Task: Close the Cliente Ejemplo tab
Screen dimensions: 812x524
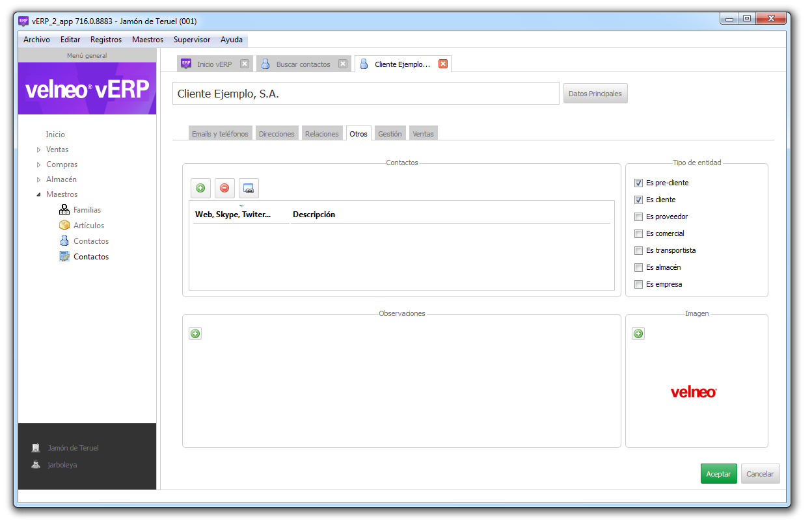Action: coord(443,64)
